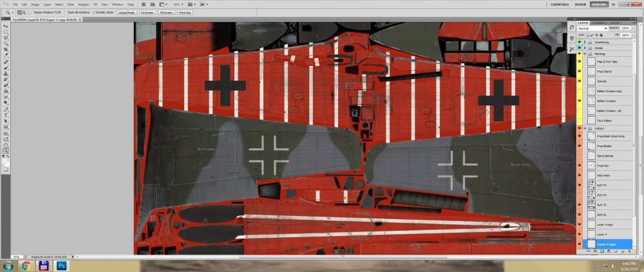Screen dimensions: 644x272
Task: Open Google Chrome from the taskbar
Action: [x=26, y=266]
